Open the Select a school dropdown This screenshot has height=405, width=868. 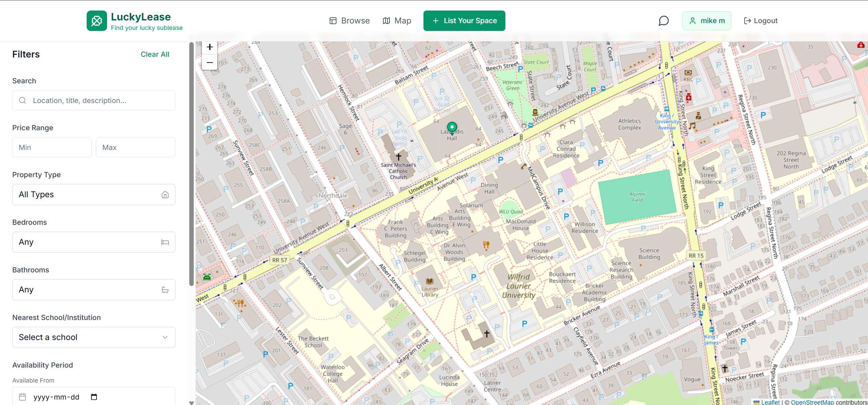pos(94,337)
